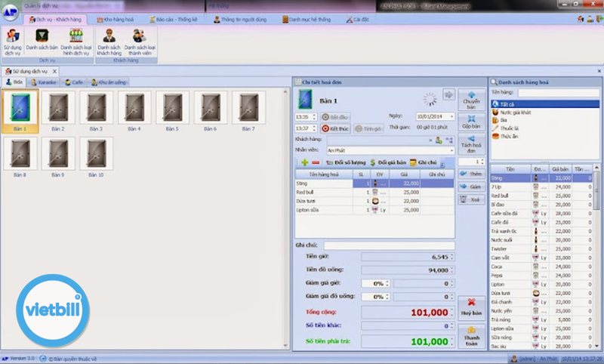
Task: Open the Kho hàng hoá ribbon tab
Action: click(116, 18)
